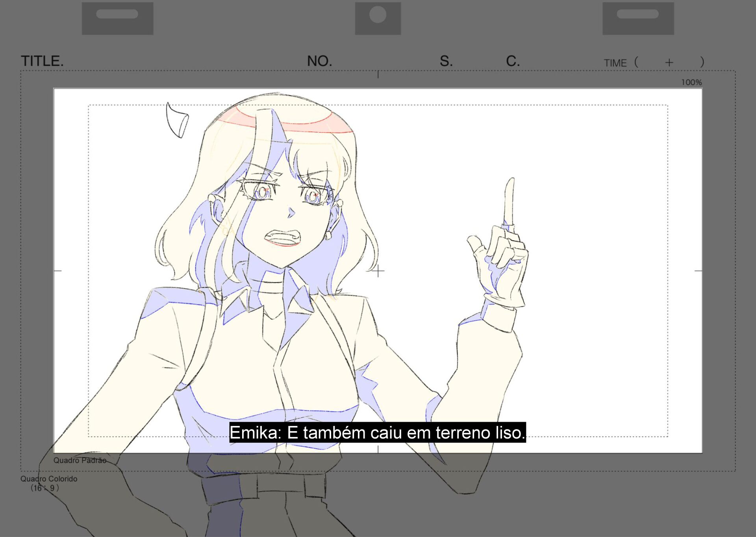This screenshot has width=756, height=537.
Task: Click the 100% frame size label
Action: pos(691,82)
